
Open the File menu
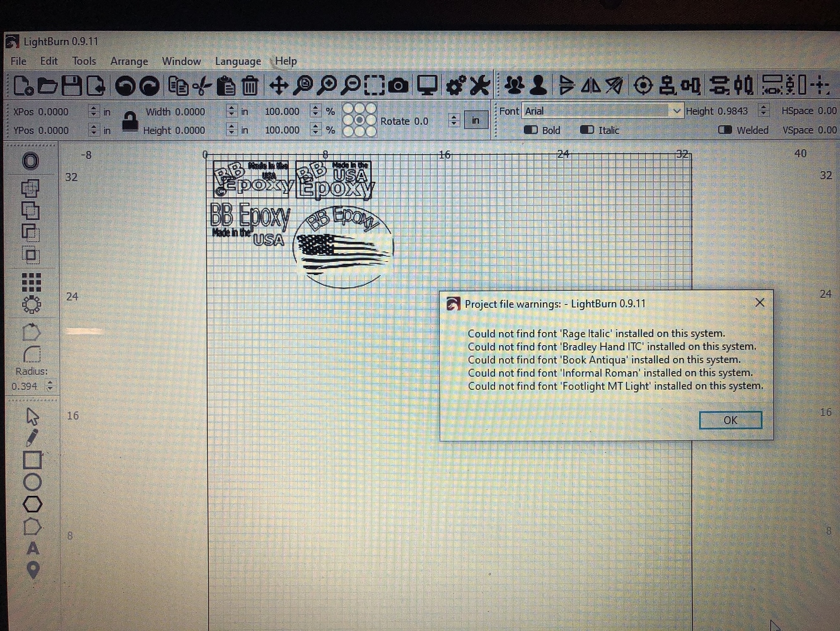(x=18, y=61)
